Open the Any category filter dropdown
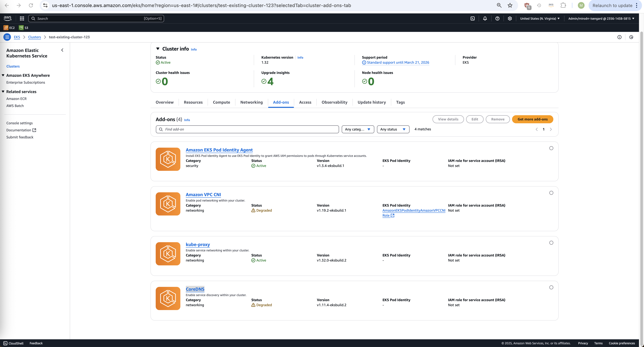 [357, 129]
